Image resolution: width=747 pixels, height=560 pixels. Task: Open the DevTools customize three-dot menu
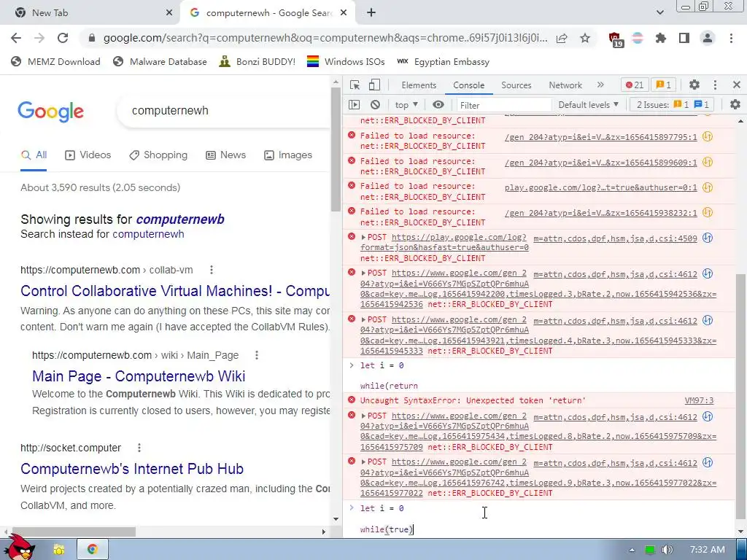[x=715, y=85]
